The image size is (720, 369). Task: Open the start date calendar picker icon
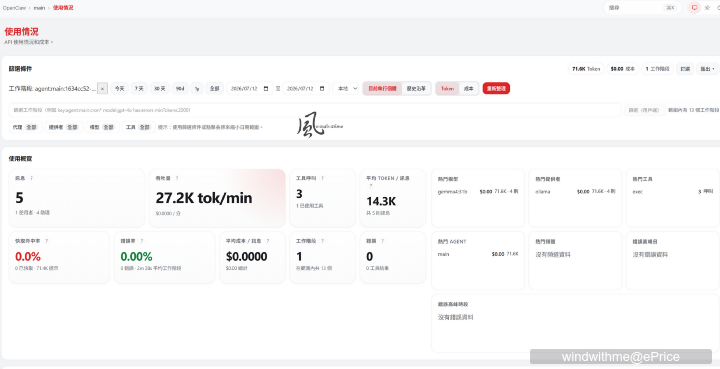pos(265,89)
